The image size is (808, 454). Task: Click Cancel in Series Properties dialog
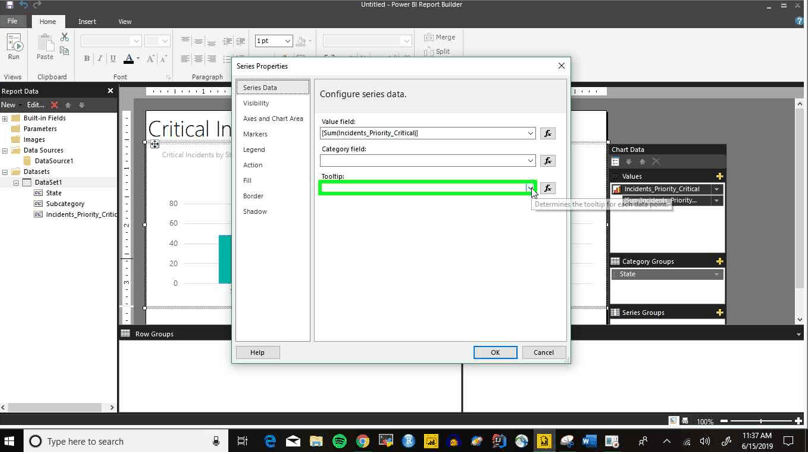pyautogui.click(x=544, y=352)
